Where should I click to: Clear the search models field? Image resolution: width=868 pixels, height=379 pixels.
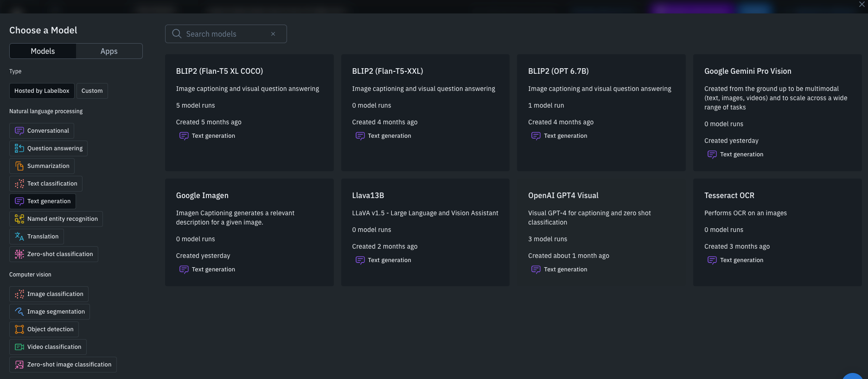coord(273,34)
